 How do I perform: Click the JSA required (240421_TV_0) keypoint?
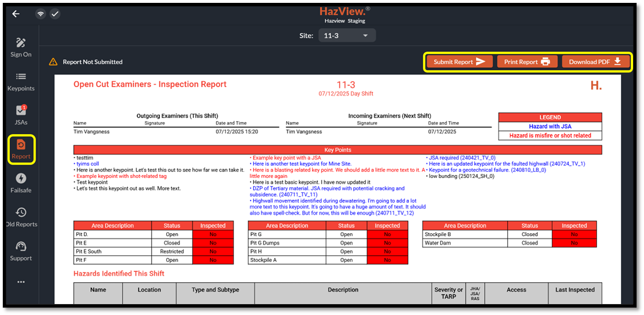click(462, 157)
